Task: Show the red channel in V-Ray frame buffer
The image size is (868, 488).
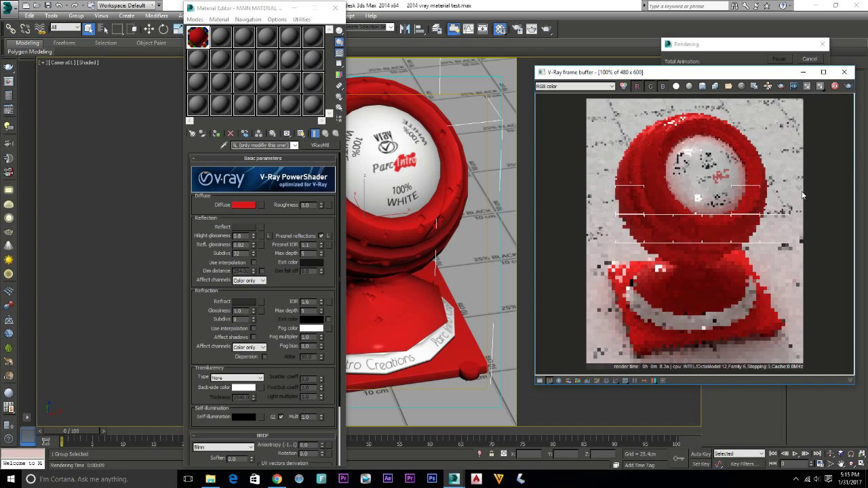Action: 637,86
